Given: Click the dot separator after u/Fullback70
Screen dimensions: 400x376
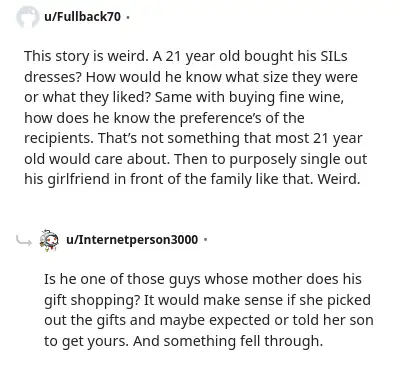Looking at the screenshot, I should [127, 17].
